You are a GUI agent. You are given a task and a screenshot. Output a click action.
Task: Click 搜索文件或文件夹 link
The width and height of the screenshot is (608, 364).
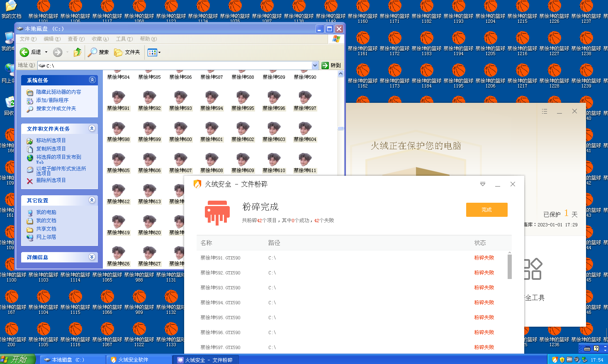(x=56, y=109)
